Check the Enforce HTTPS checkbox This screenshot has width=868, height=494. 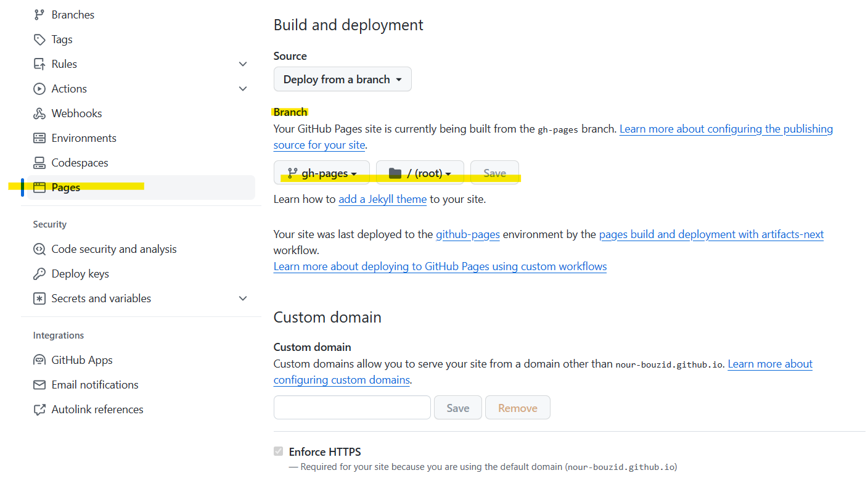[278, 451]
